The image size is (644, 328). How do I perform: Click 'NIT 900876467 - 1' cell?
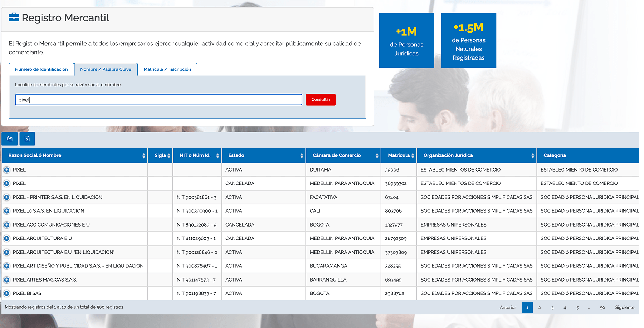[197, 266]
